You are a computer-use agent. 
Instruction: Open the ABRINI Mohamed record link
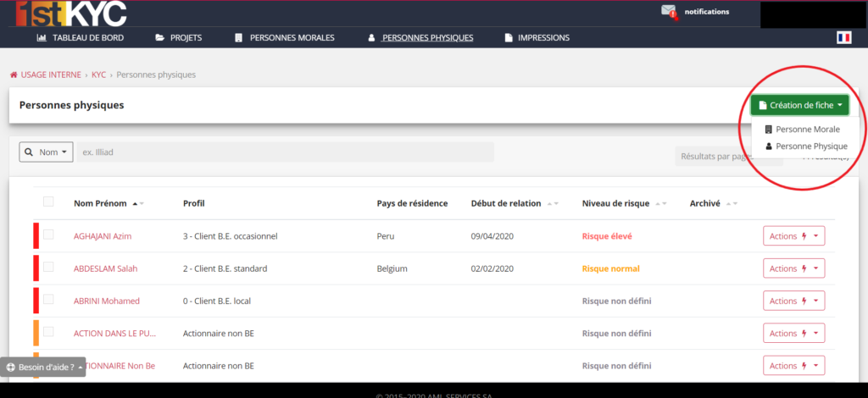point(107,301)
